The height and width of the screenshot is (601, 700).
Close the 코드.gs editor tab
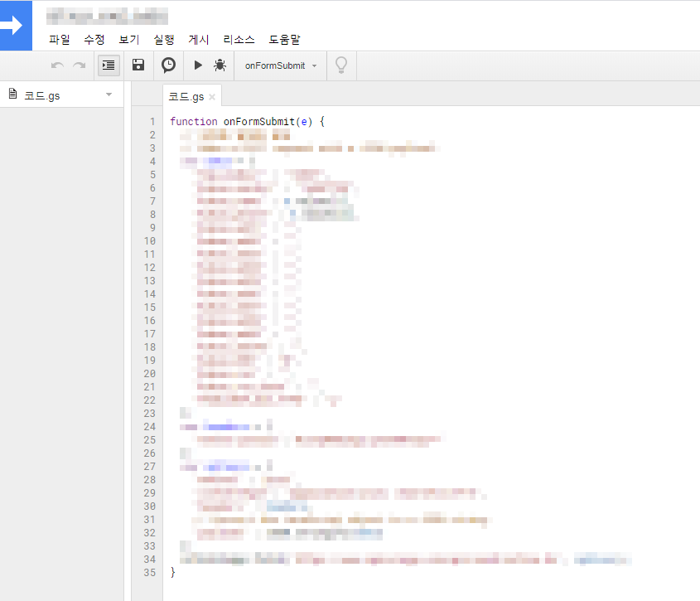[x=212, y=98]
